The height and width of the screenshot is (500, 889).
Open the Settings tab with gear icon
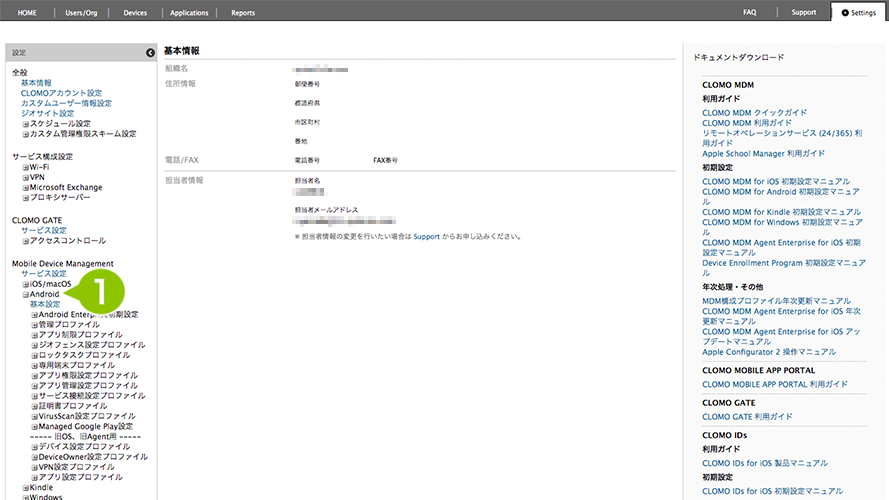tap(858, 12)
